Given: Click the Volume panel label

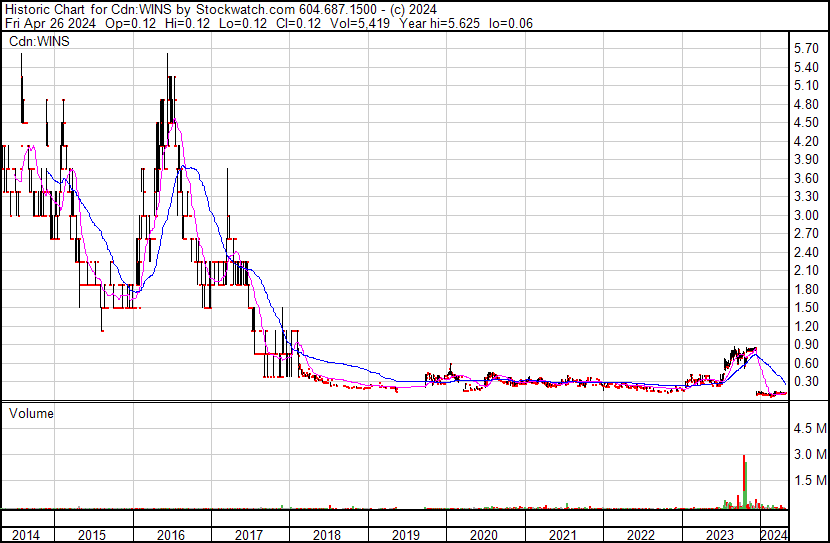Looking at the screenshot, I should pos(32,412).
